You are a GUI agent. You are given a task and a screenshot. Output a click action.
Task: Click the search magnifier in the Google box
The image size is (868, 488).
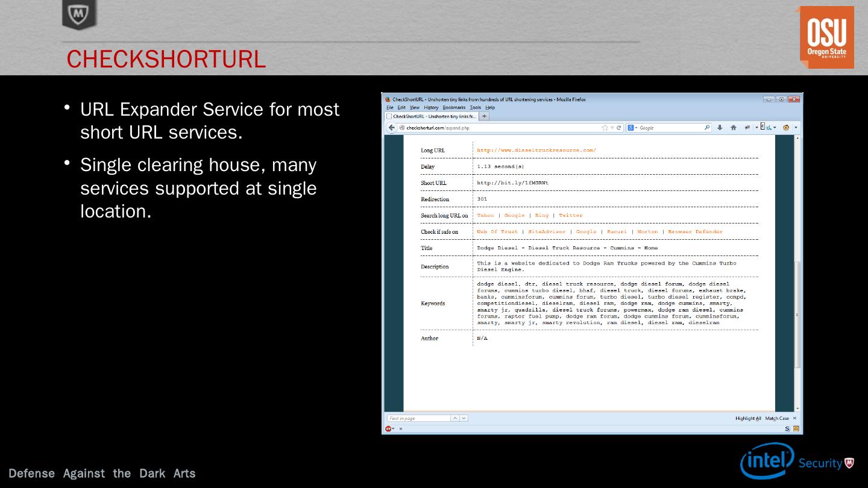click(707, 128)
